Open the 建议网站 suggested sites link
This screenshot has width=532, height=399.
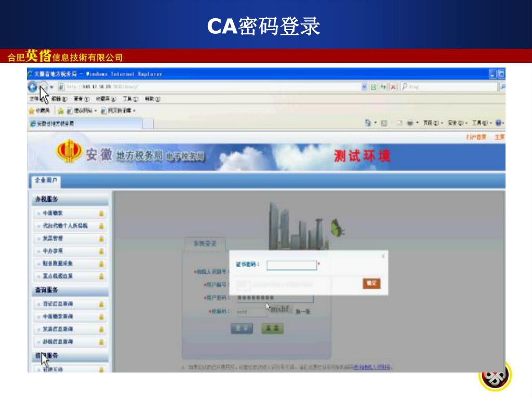click(x=82, y=111)
